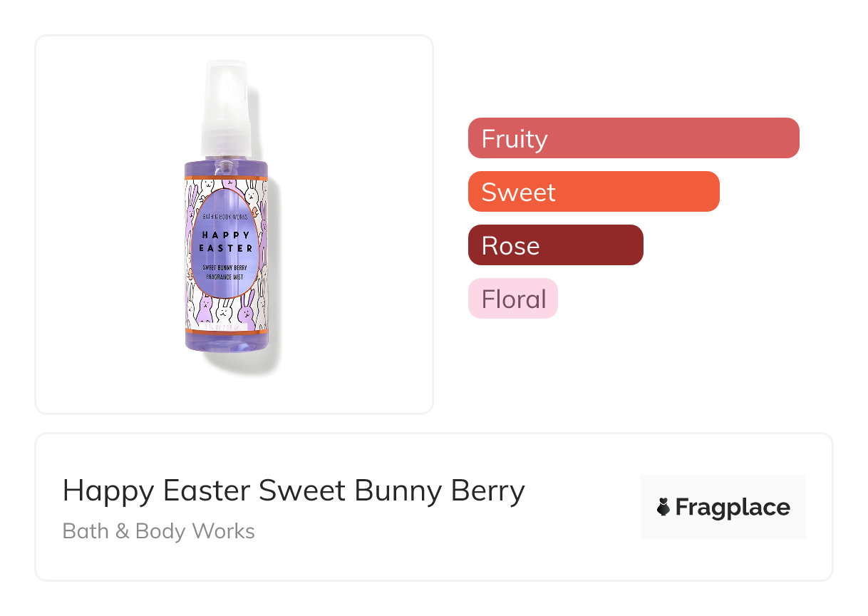Viewport: 868px width, 616px height.
Task: Open the Bath & Body Works brand link
Action: coord(158,531)
